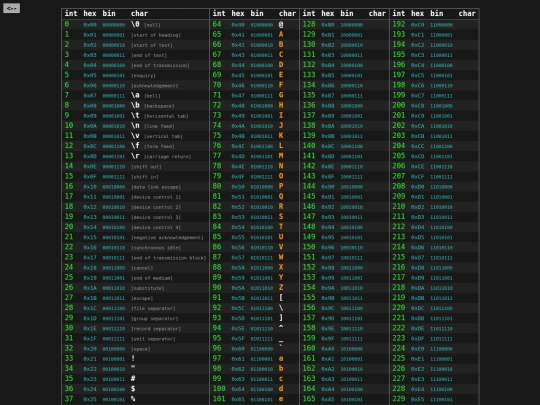540x405 pixels.
Task: Select the "[negative acknowledgement]" description
Action: (x=167, y=238)
